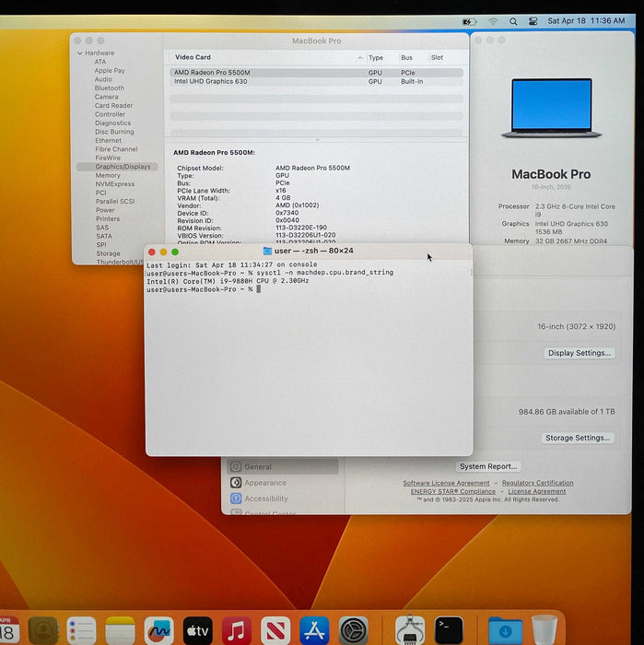Screen dimensions: 644x645
Task: Click the System Report... button
Action: [x=488, y=466]
